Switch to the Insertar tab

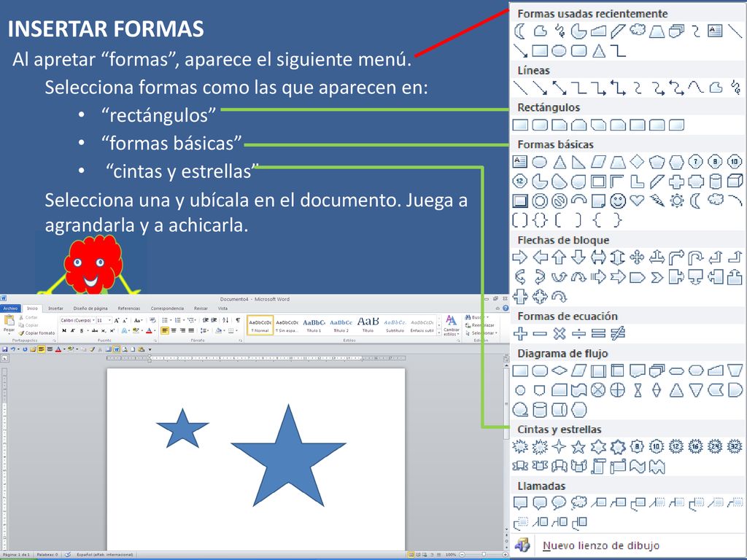coord(55,308)
